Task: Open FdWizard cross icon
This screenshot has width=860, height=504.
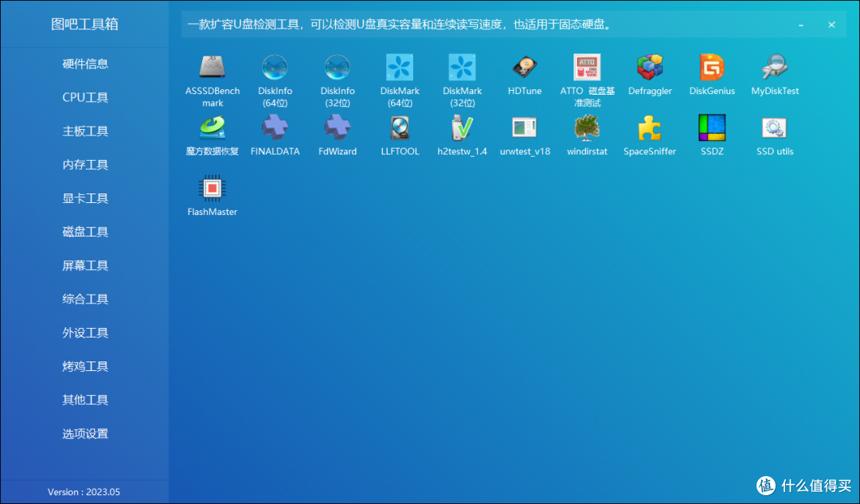Action: tap(338, 127)
